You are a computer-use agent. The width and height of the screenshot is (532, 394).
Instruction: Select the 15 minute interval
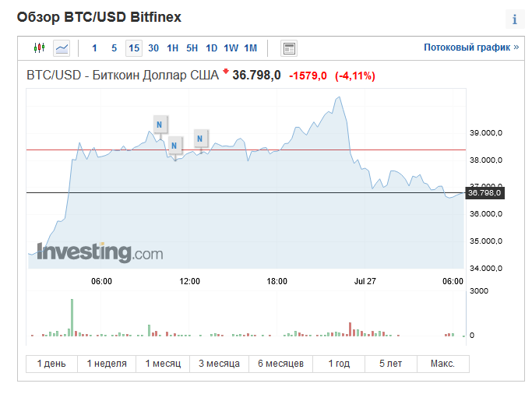tap(134, 48)
